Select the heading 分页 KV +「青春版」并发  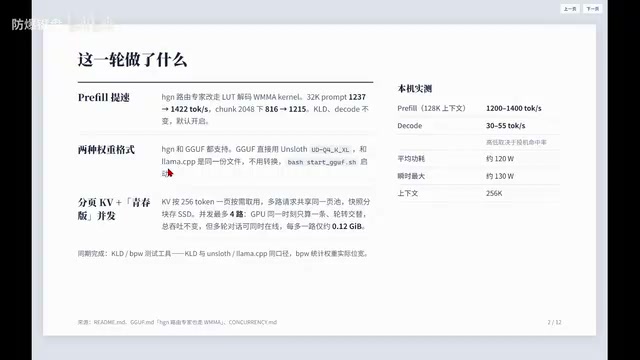(114, 209)
